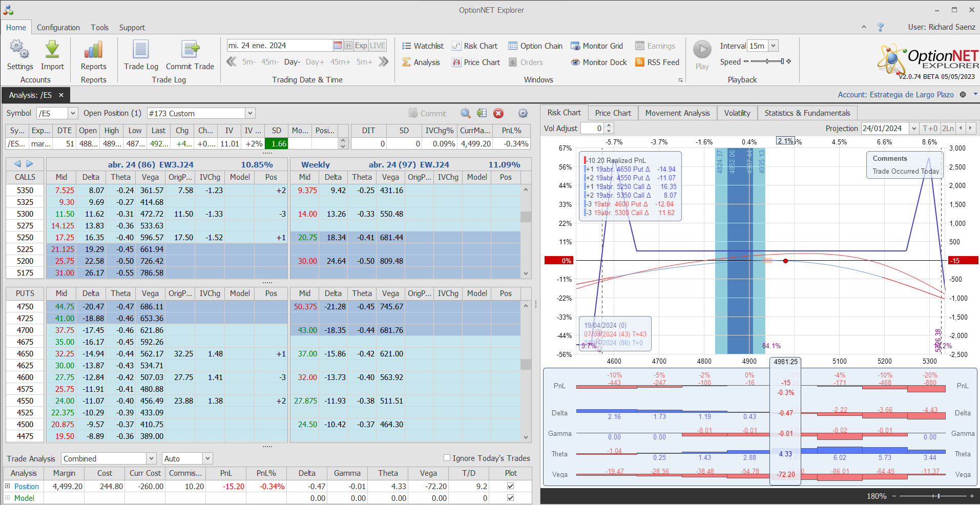
Task: Adjust the 180% zoom slider
Action: 932,496
